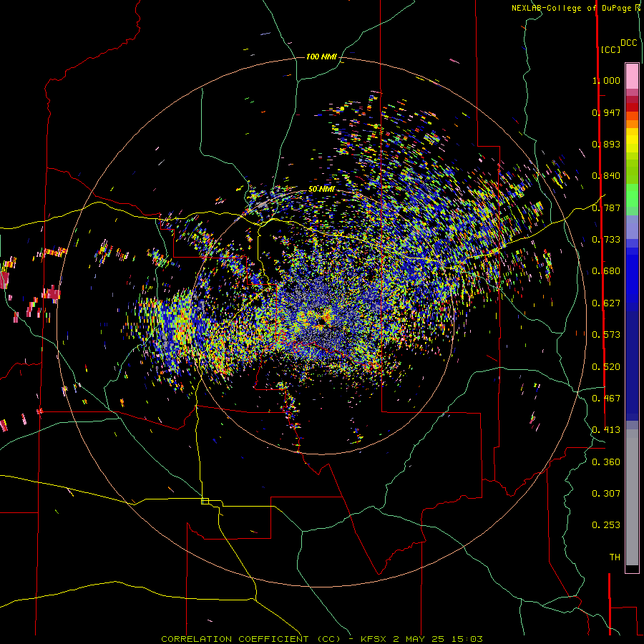Click the "CORRELATION COEFFICIENT (CC)" caption text
644x644 pixels.
[x=251, y=639]
